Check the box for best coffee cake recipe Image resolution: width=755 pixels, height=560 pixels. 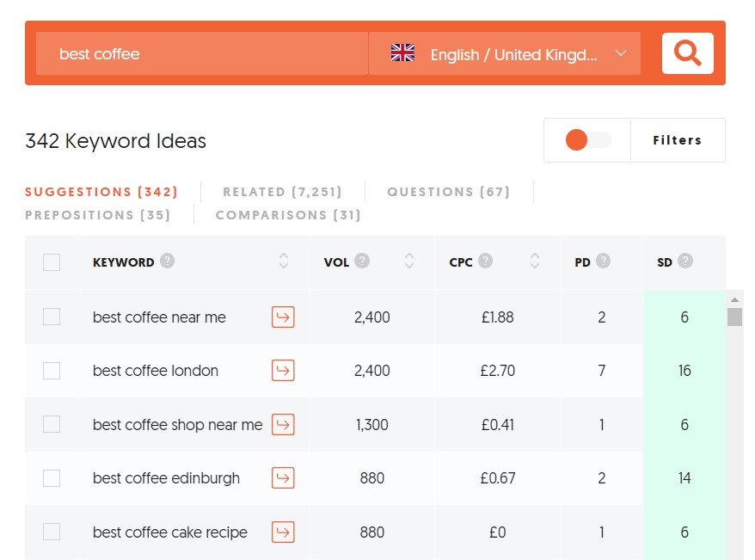tap(52, 532)
